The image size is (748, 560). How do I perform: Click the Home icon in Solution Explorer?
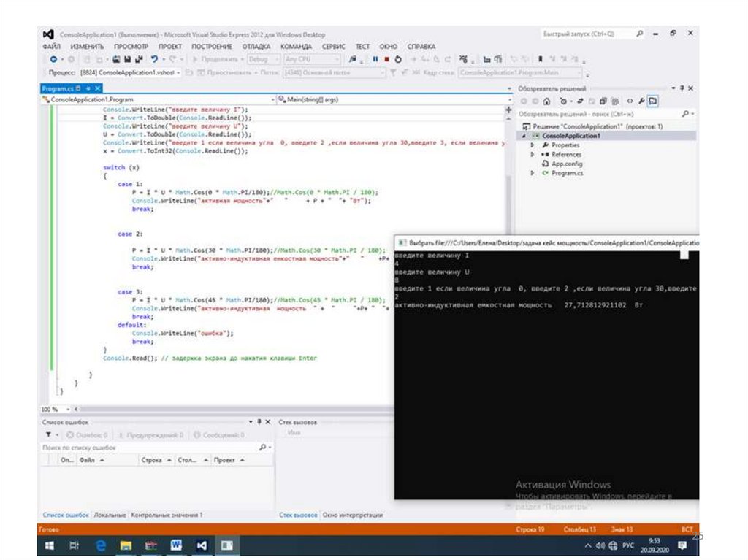tap(547, 101)
